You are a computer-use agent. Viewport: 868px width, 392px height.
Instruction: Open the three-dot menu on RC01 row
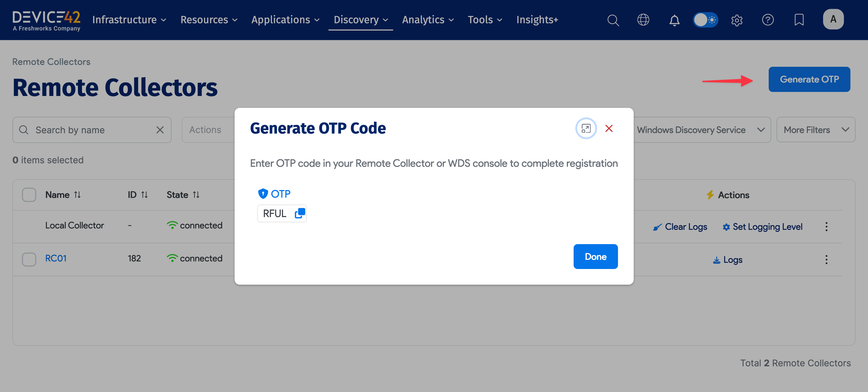click(x=826, y=259)
